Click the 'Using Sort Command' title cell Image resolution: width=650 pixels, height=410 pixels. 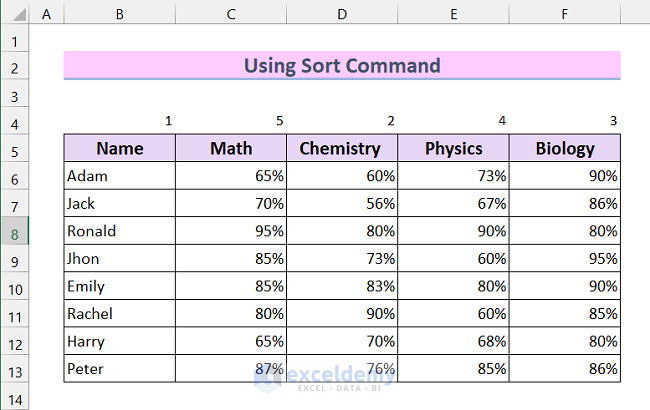(x=342, y=66)
